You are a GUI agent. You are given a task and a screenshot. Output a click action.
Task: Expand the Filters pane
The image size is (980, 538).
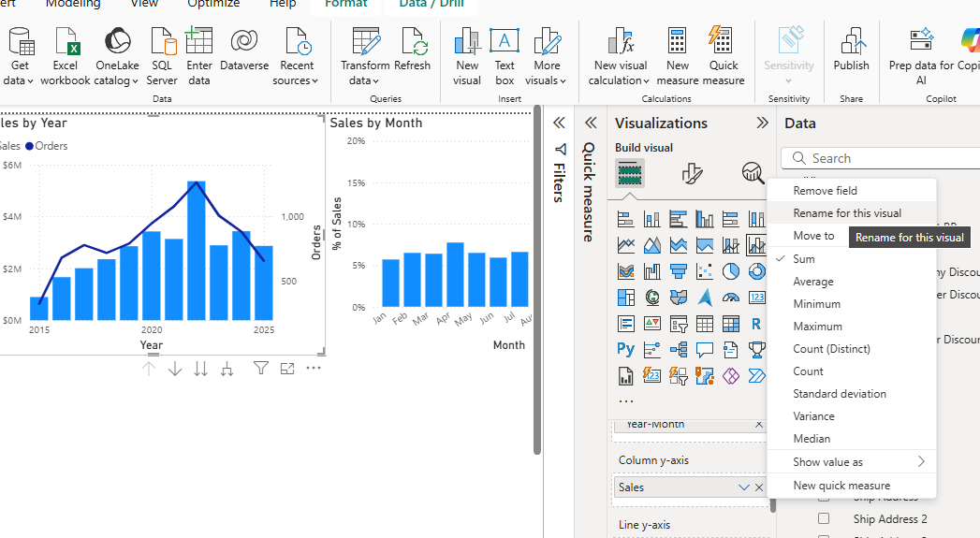click(x=560, y=123)
